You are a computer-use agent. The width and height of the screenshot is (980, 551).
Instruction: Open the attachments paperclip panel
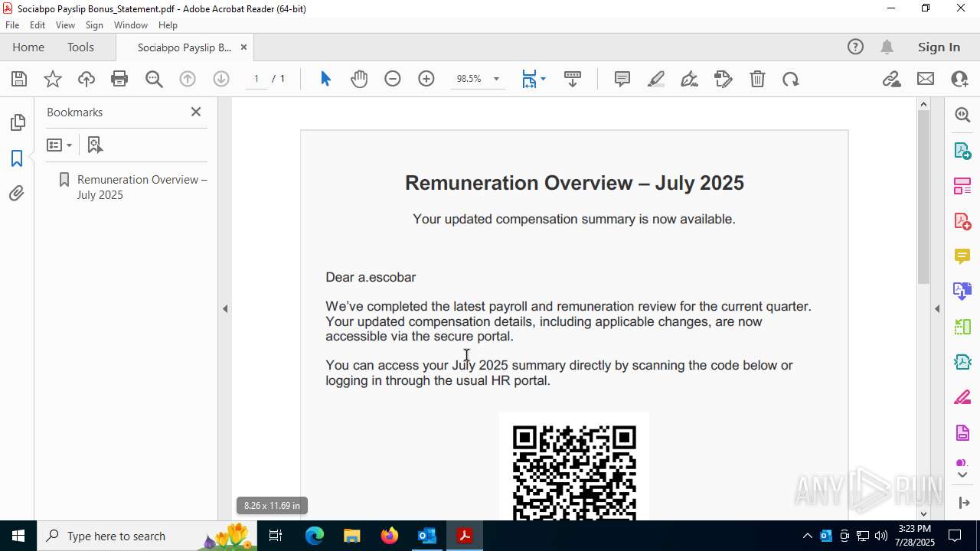[17, 194]
